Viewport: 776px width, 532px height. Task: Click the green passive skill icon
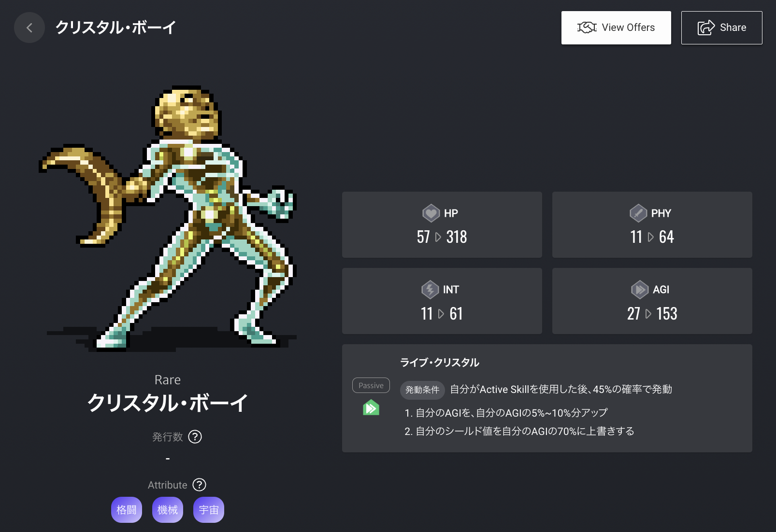pyautogui.click(x=371, y=407)
